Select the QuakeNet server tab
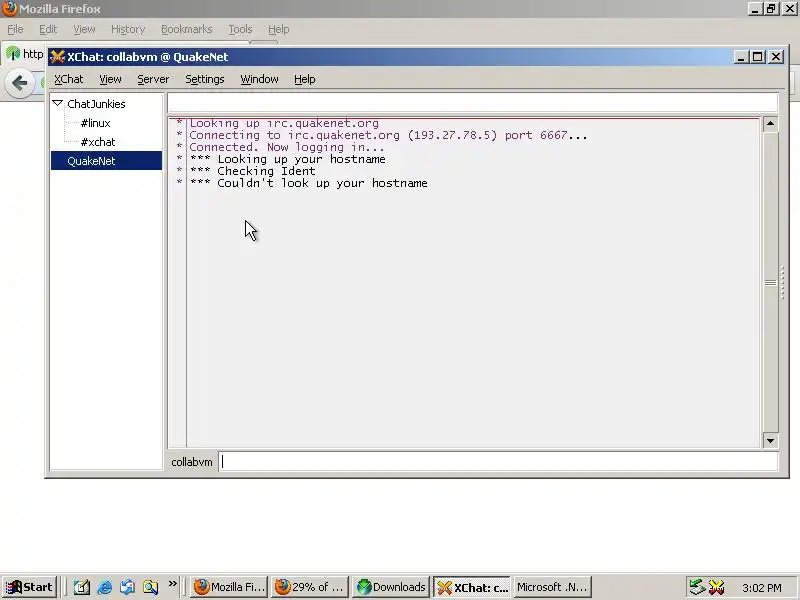 point(106,161)
